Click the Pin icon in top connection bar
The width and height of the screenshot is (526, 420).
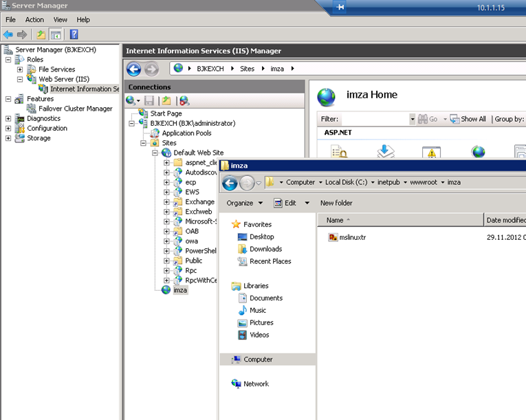coord(340,7)
